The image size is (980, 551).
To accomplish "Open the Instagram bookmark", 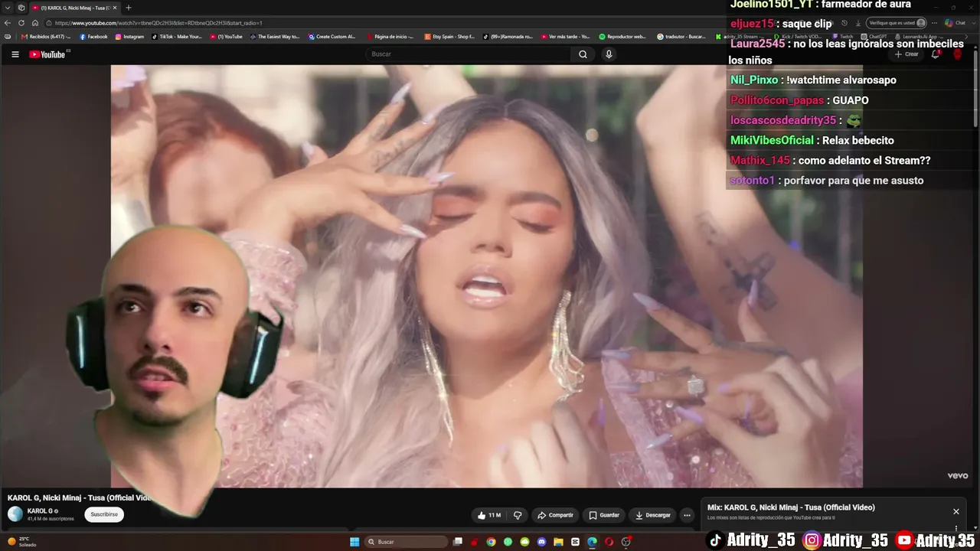I will [129, 37].
